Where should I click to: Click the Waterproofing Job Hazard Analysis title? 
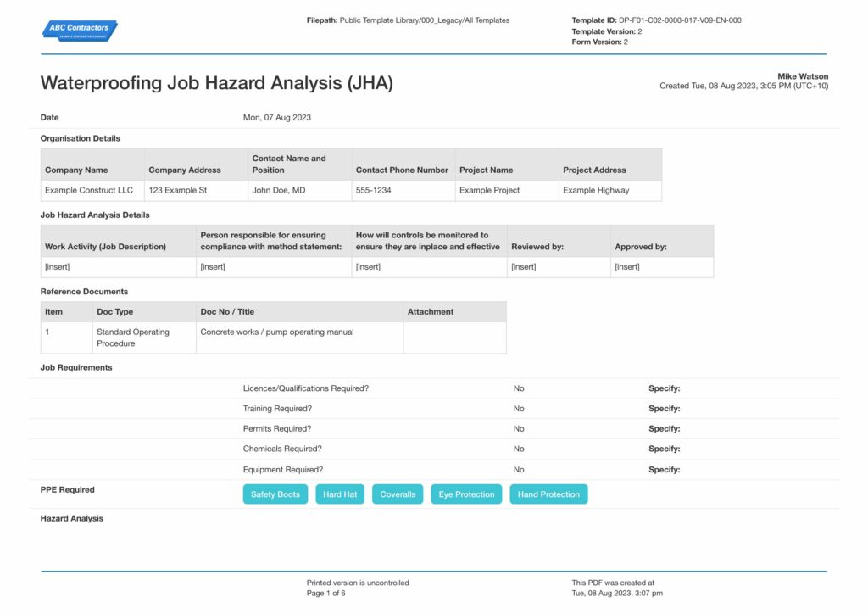click(216, 83)
